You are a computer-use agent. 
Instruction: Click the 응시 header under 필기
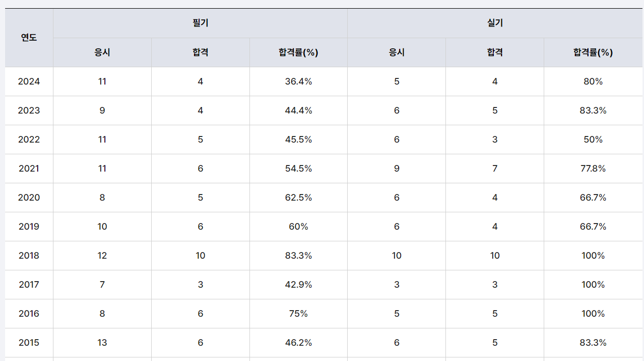click(102, 52)
